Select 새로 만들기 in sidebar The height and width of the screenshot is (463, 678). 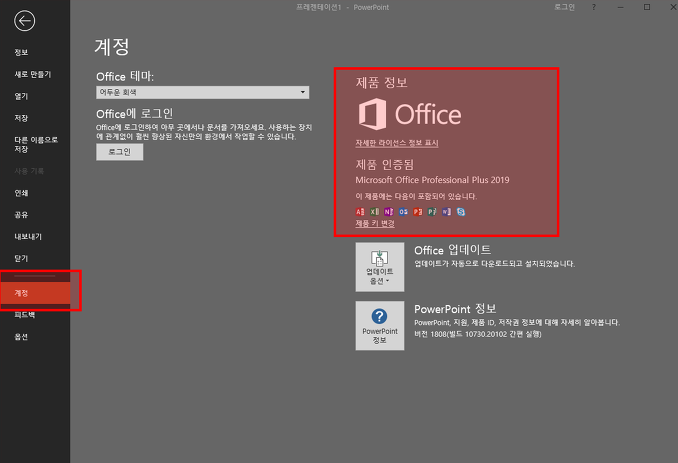pos(33,74)
